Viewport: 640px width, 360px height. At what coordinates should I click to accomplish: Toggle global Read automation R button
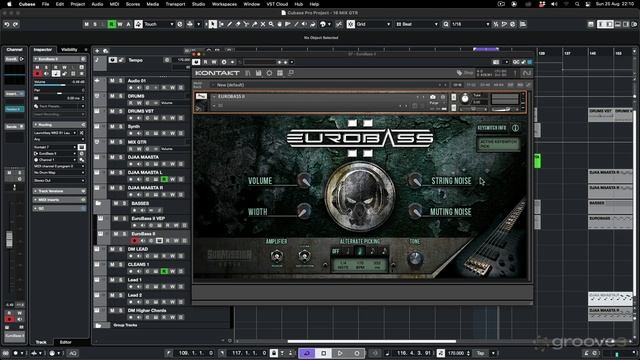point(111,24)
